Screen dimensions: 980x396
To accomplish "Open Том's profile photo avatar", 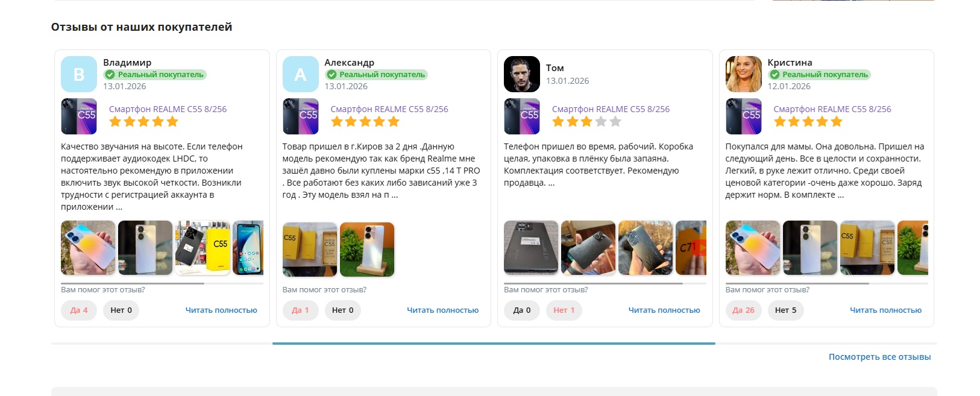I will pyautogui.click(x=522, y=74).
